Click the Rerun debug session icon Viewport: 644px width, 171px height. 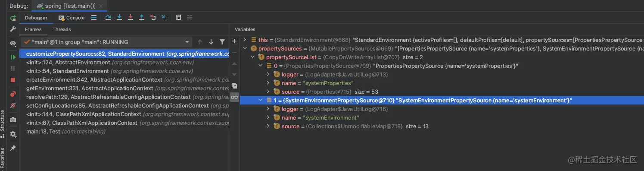(x=13, y=18)
